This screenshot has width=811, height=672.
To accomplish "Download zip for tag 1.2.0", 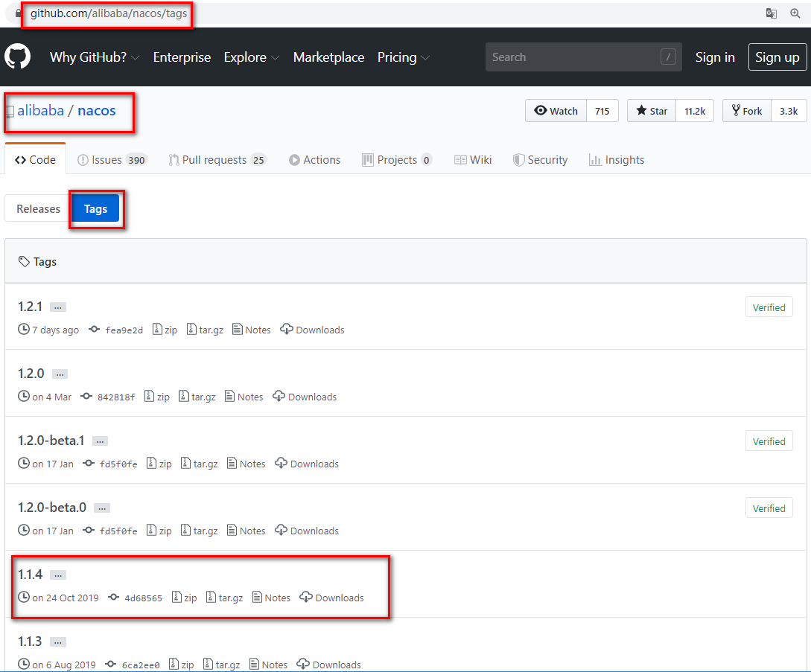I will [x=157, y=397].
